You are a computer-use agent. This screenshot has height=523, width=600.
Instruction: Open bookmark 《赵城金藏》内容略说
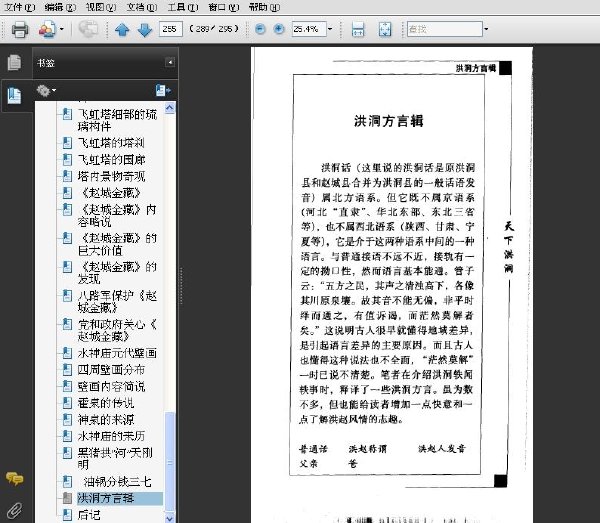pos(117,215)
